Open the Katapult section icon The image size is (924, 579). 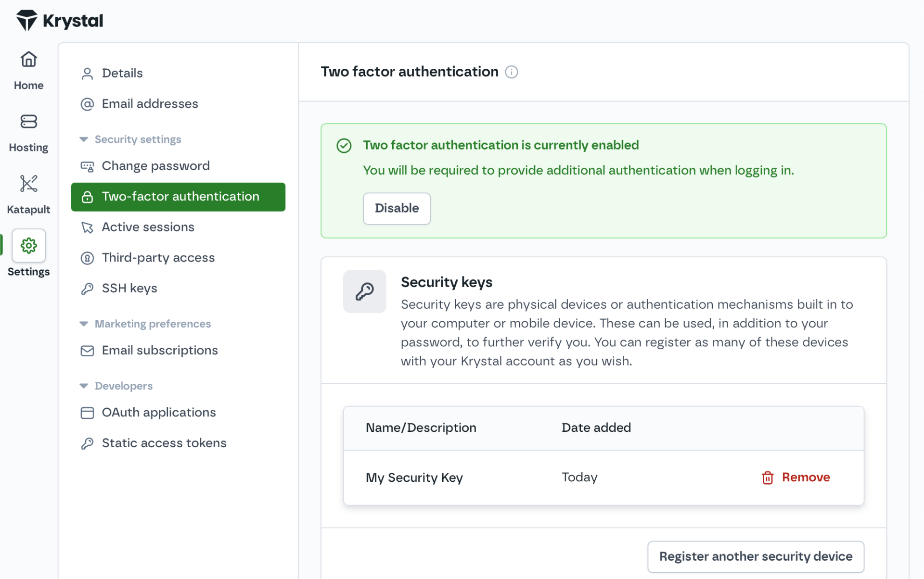coord(28,184)
